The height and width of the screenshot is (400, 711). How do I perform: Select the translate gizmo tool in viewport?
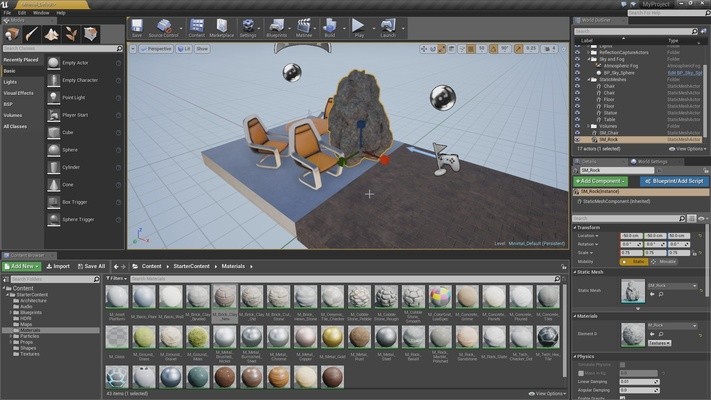pyautogui.click(x=424, y=49)
